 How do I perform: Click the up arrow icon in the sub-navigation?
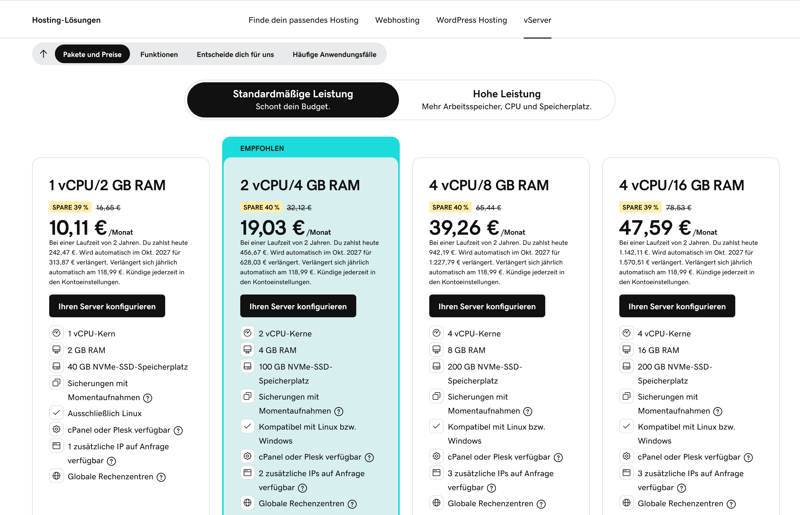pos(43,54)
